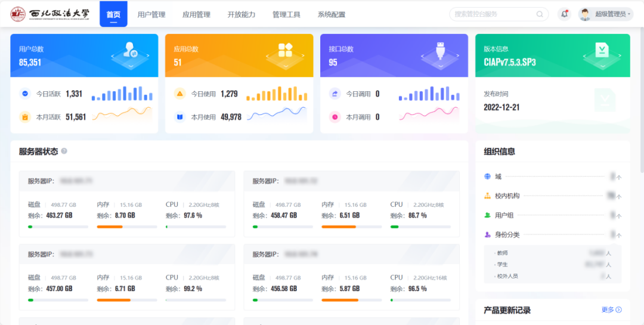Open the super administrator account dropdown
This screenshot has height=325, width=644.
(605, 14)
